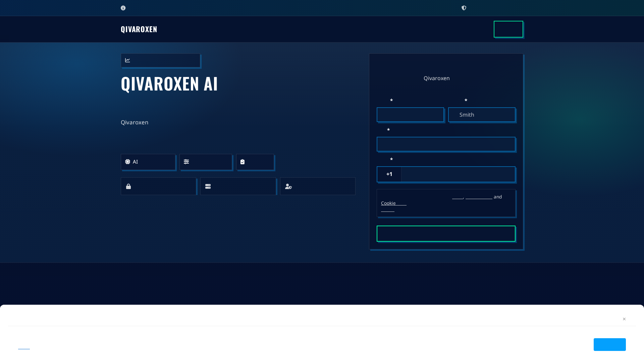Click the user-shield privacy feature icon
Image resolution: width=644 pixels, height=362 pixels.
point(317,186)
